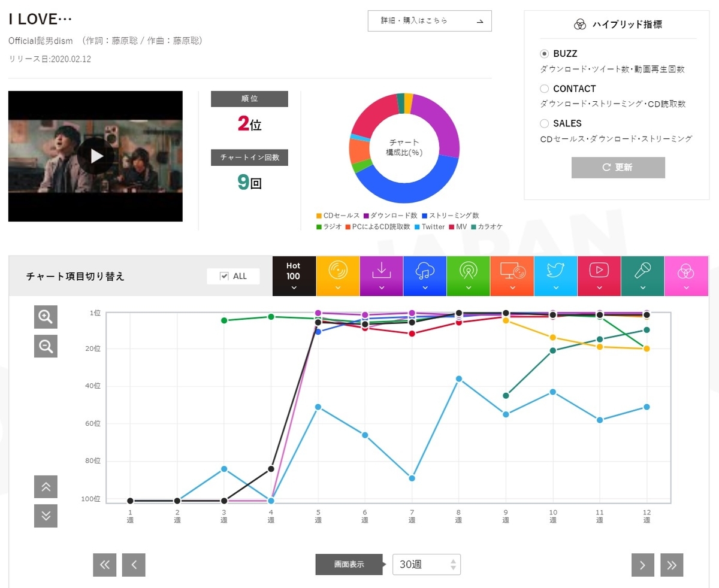This screenshot has height=588, width=719.
Task: Click the カラオケ legend entry
Action: tap(487, 227)
